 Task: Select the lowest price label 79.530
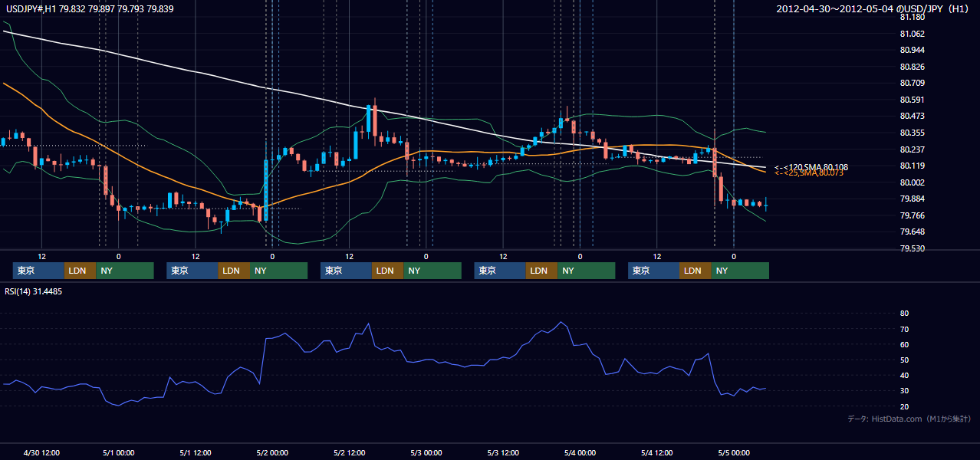[x=912, y=248]
